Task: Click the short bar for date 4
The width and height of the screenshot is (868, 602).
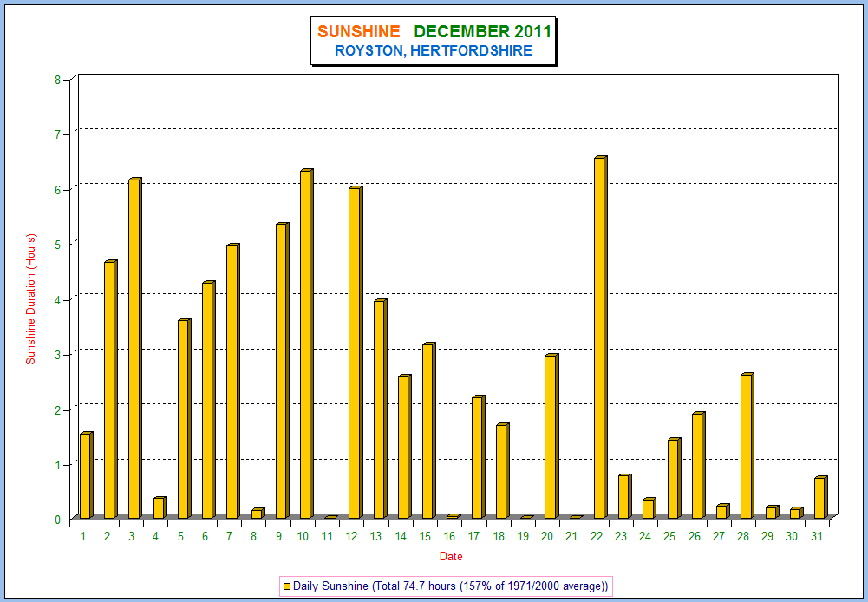Action: coord(160,507)
